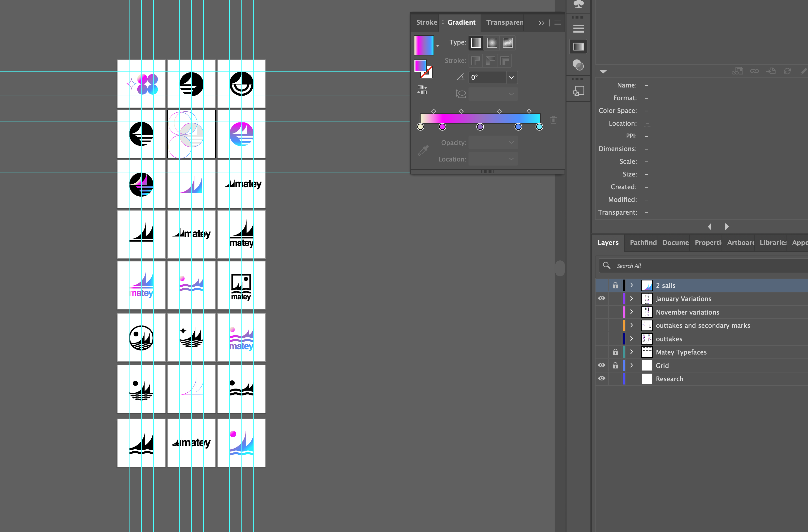808x532 pixels.
Task: Open the Gradient panel menu icon
Action: click(557, 23)
